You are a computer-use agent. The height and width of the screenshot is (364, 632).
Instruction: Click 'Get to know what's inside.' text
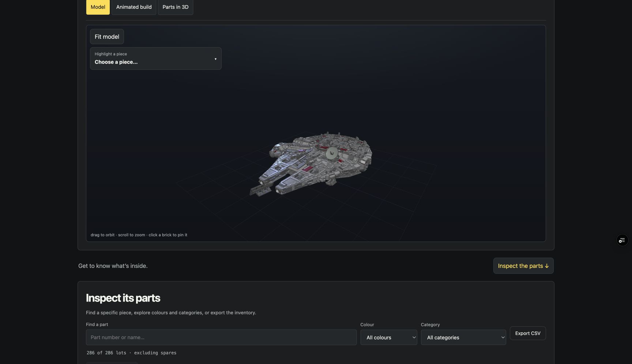[x=113, y=266]
